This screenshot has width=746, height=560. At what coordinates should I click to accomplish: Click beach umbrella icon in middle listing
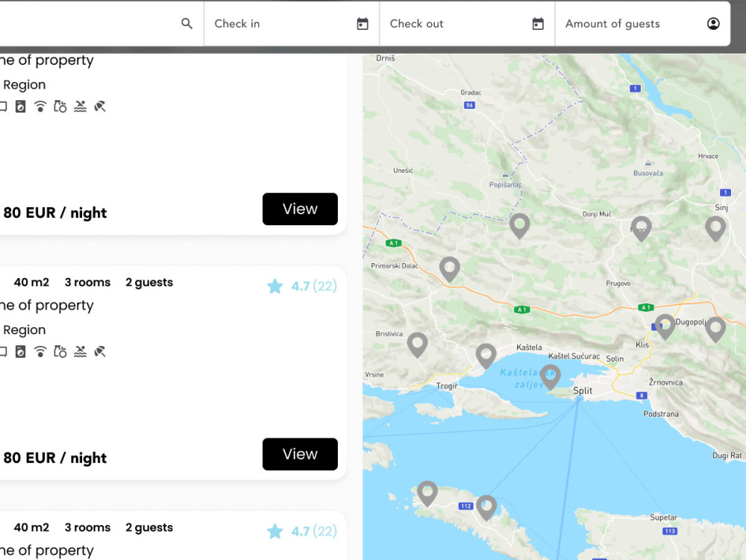100,352
